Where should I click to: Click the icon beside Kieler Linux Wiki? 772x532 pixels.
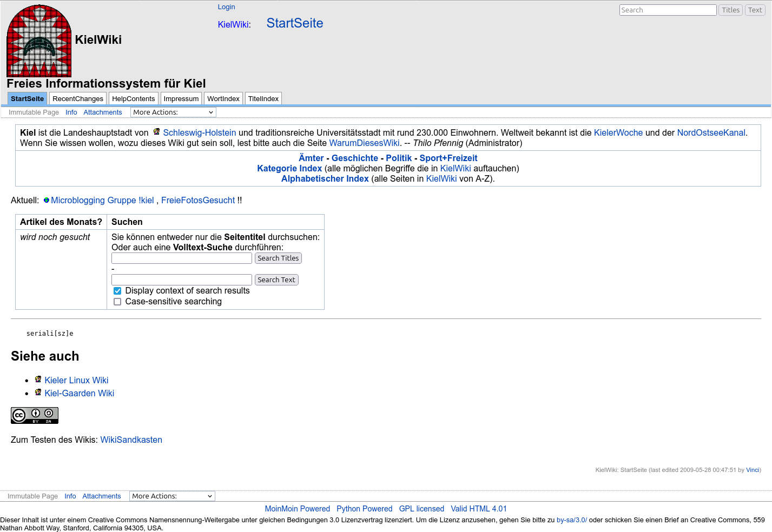38,380
